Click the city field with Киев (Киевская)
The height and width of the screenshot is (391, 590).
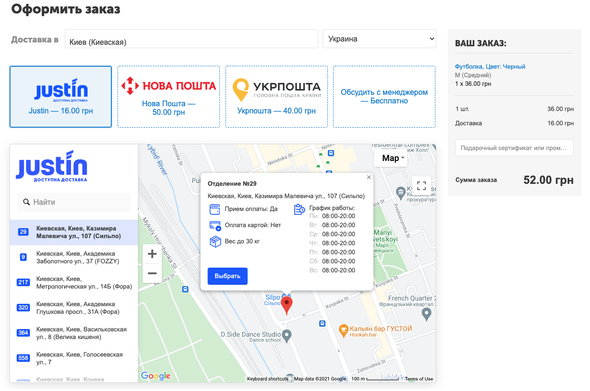[191, 39]
